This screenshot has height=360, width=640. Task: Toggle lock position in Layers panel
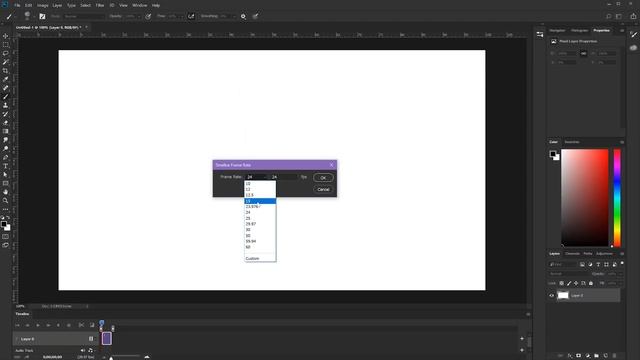point(576,283)
